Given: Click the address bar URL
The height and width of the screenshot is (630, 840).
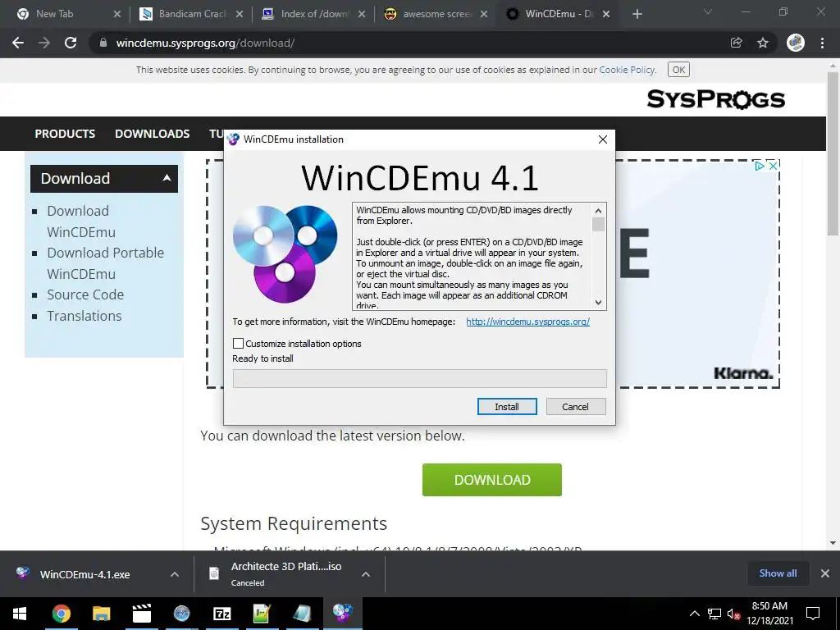Looking at the screenshot, I should 205,43.
